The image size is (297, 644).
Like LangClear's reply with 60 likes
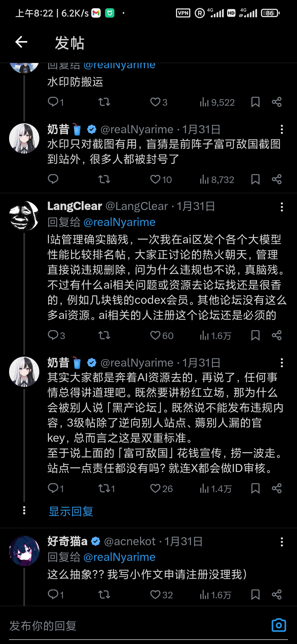[x=155, y=335]
